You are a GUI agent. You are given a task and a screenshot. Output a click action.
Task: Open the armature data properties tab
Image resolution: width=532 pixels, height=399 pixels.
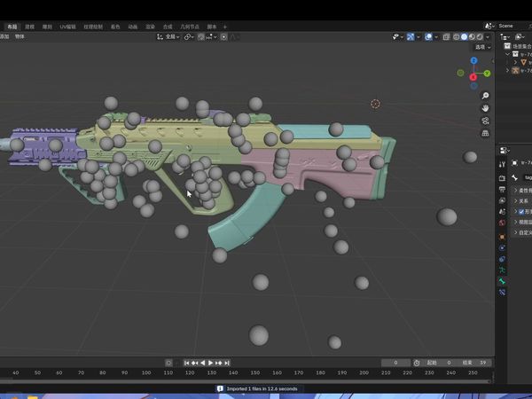click(502, 270)
